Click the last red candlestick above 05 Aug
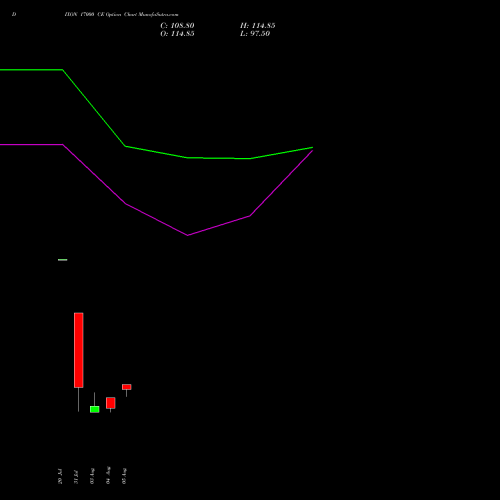This screenshot has height=500, width=500. (x=127, y=387)
